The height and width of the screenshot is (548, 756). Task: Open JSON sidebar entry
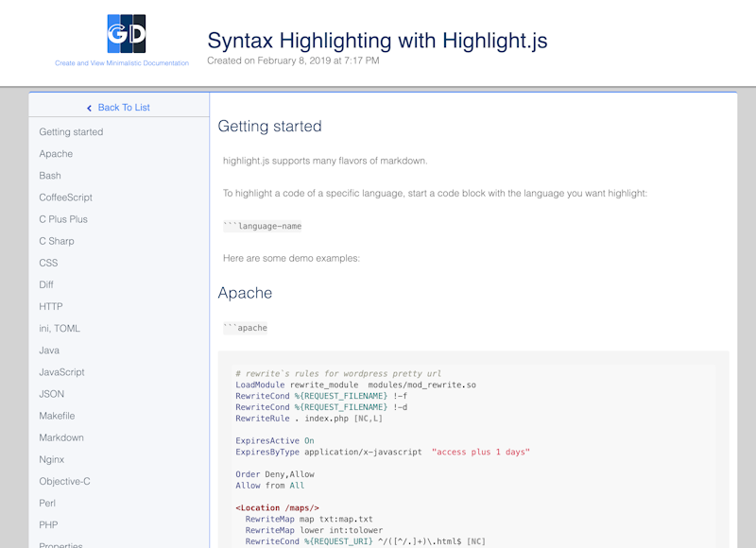(52, 394)
